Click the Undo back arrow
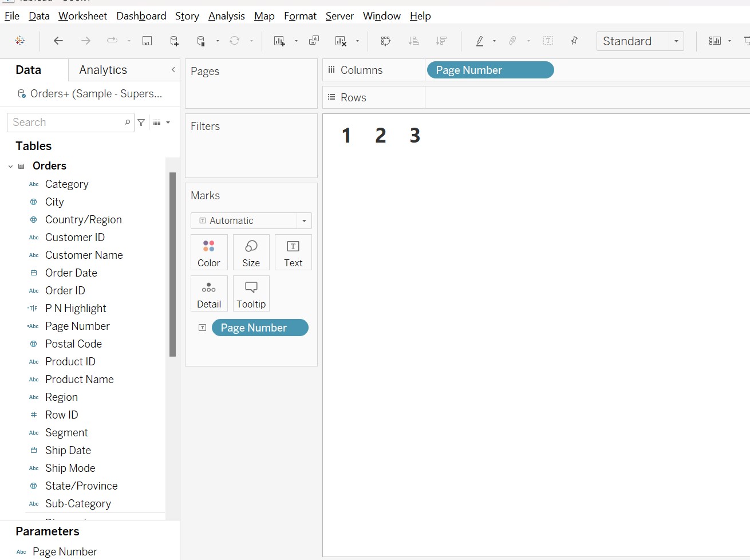The height and width of the screenshot is (560, 750). (x=58, y=41)
